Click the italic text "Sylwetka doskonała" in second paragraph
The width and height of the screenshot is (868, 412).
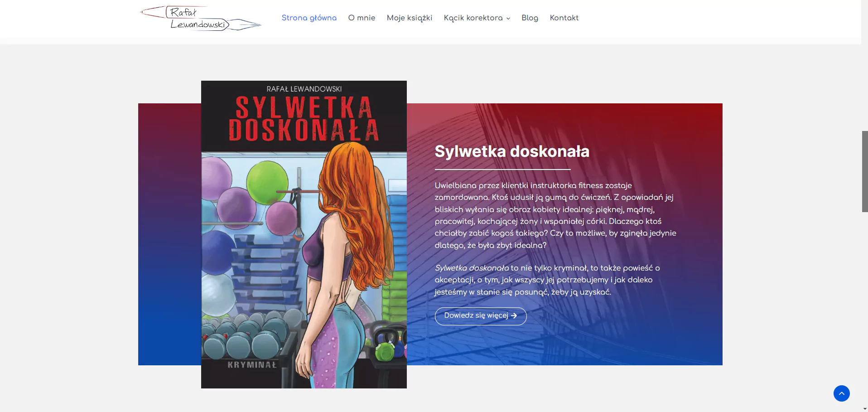point(472,268)
